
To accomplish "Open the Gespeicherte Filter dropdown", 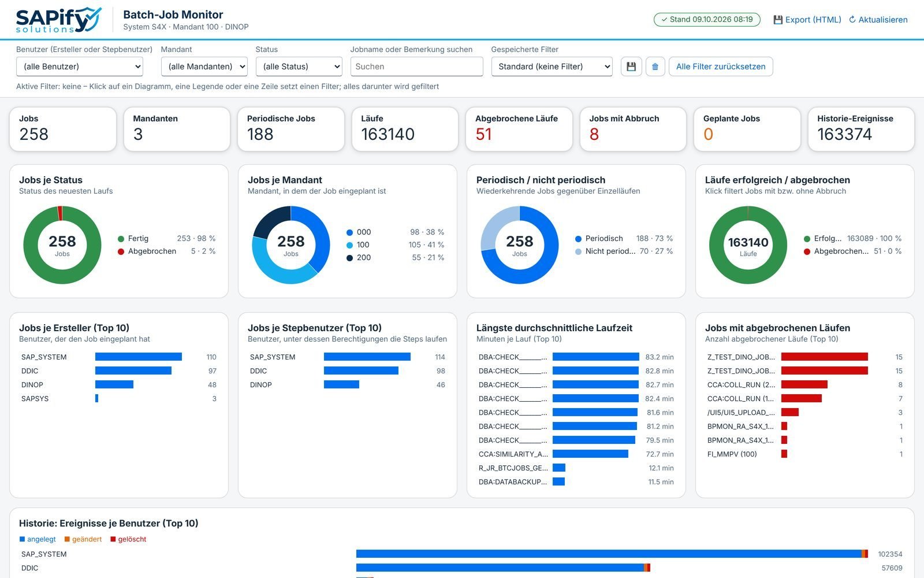I will 552,66.
